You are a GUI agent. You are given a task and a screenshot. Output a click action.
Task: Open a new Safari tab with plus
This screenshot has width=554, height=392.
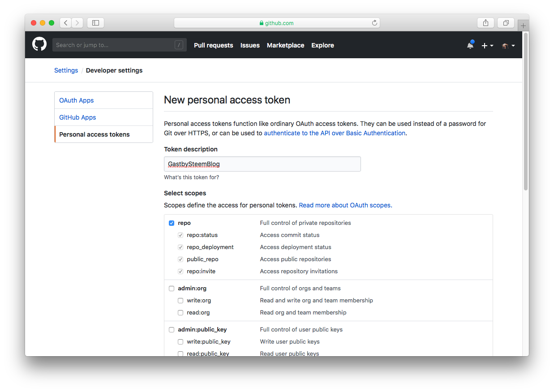tap(523, 26)
